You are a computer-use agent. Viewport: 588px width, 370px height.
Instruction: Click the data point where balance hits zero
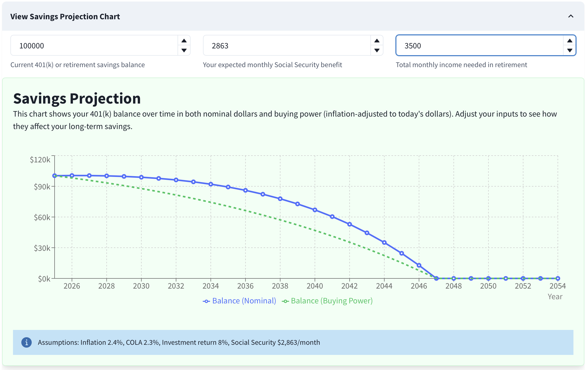436,278
